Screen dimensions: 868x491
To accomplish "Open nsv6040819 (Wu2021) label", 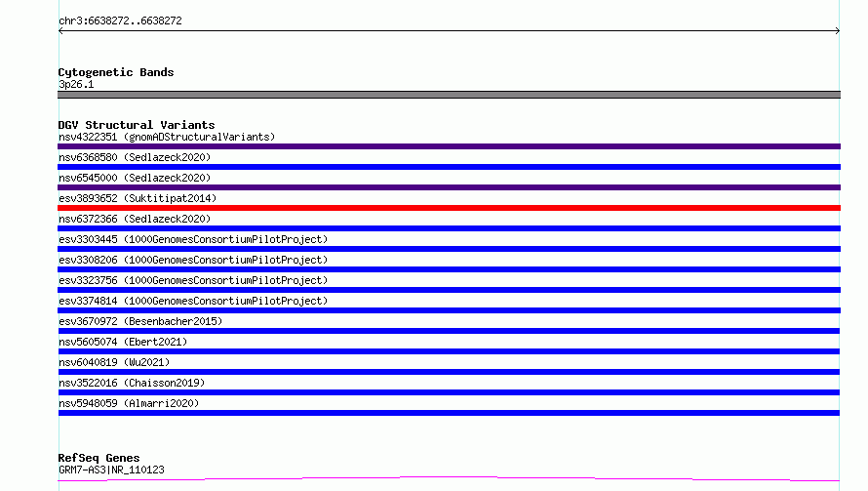I will click(114, 362).
